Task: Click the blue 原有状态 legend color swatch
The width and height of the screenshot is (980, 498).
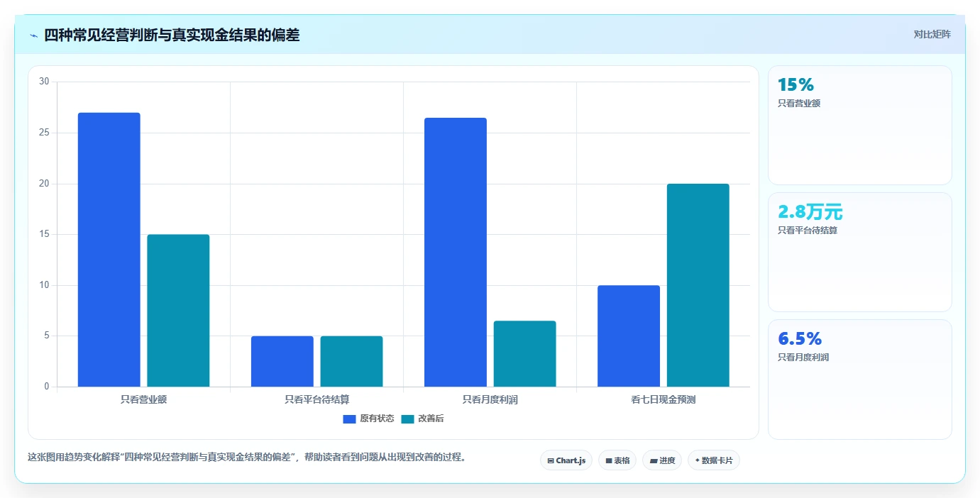Action: 349,419
